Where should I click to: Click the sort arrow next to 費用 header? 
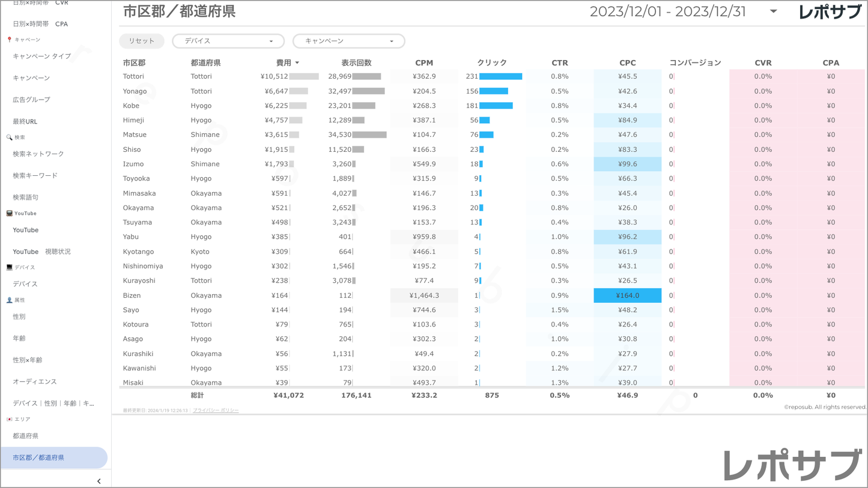[297, 63]
